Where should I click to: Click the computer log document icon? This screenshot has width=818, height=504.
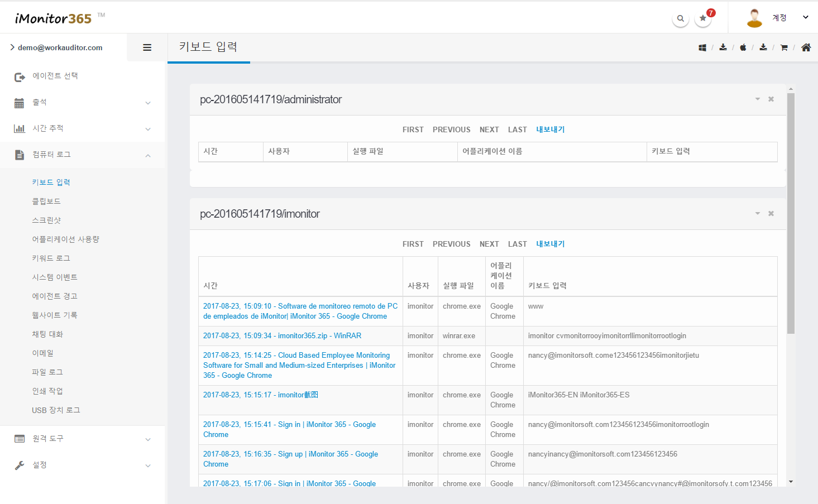[x=20, y=155]
